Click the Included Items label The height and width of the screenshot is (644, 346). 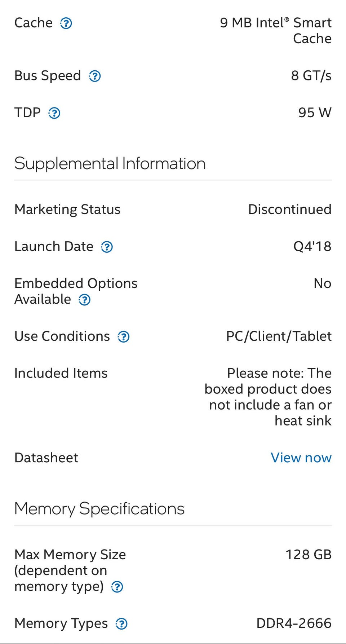click(61, 373)
